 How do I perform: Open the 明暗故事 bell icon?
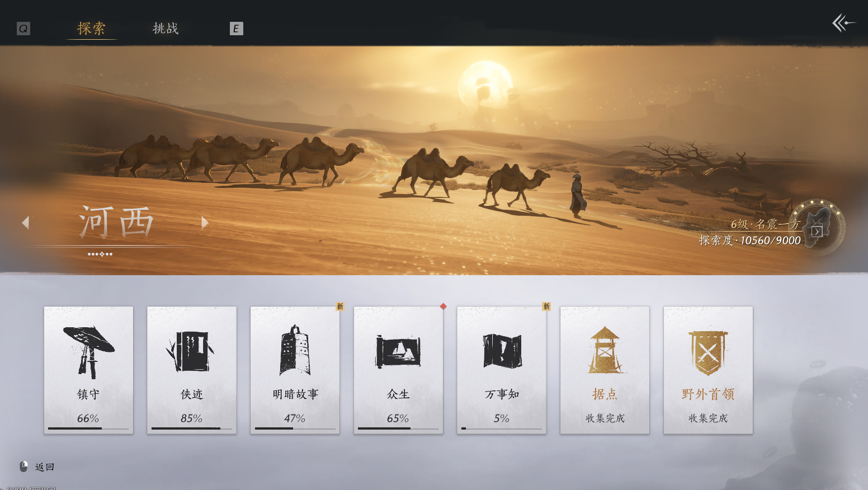tap(295, 350)
